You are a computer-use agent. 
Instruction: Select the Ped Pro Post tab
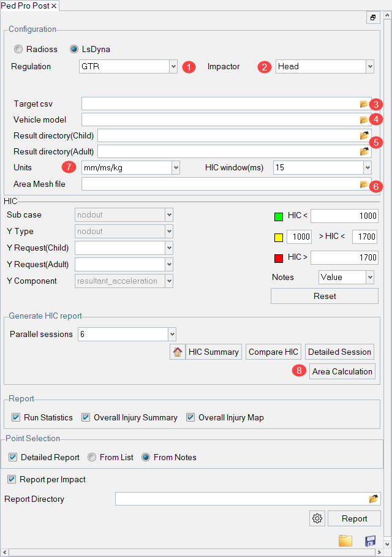[25, 6]
